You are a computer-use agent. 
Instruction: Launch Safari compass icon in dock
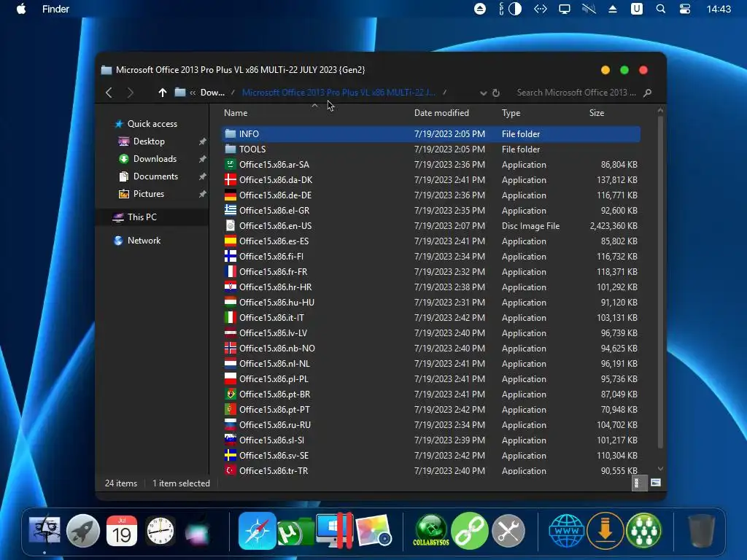[x=258, y=531]
